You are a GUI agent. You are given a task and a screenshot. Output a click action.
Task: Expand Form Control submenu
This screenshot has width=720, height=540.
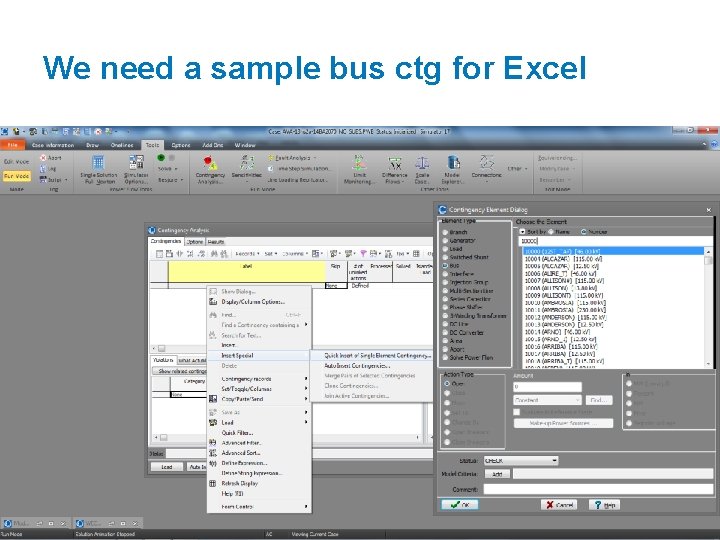click(259, 506)
